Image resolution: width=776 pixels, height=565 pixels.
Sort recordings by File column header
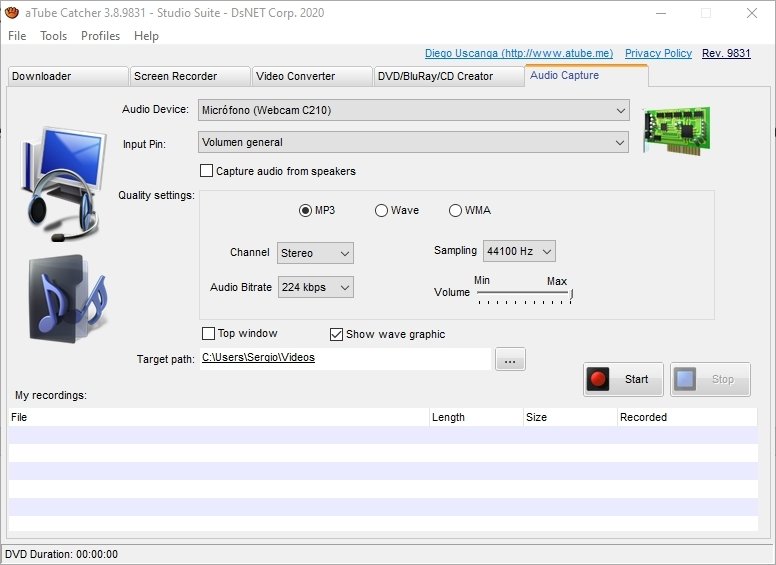tap(219, 417)
